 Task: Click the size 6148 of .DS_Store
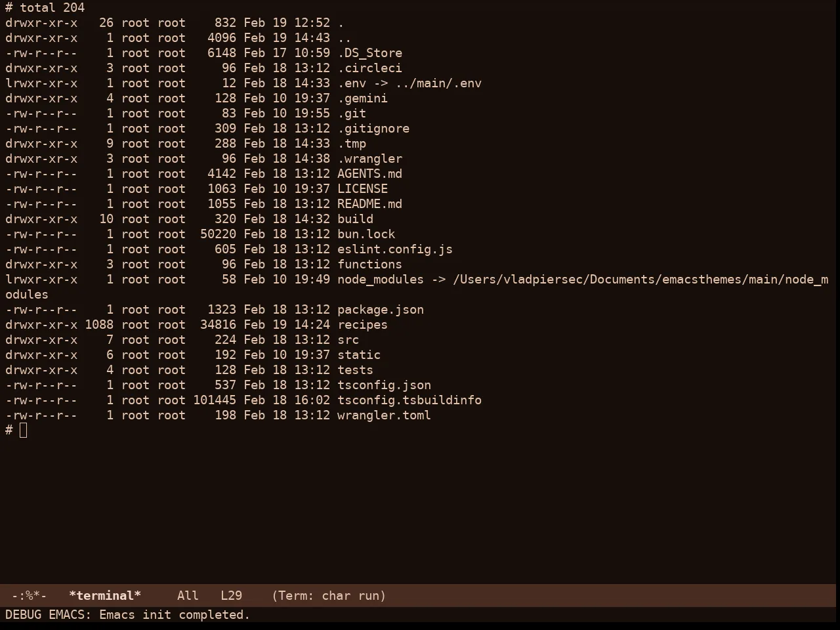coord(222,53)
